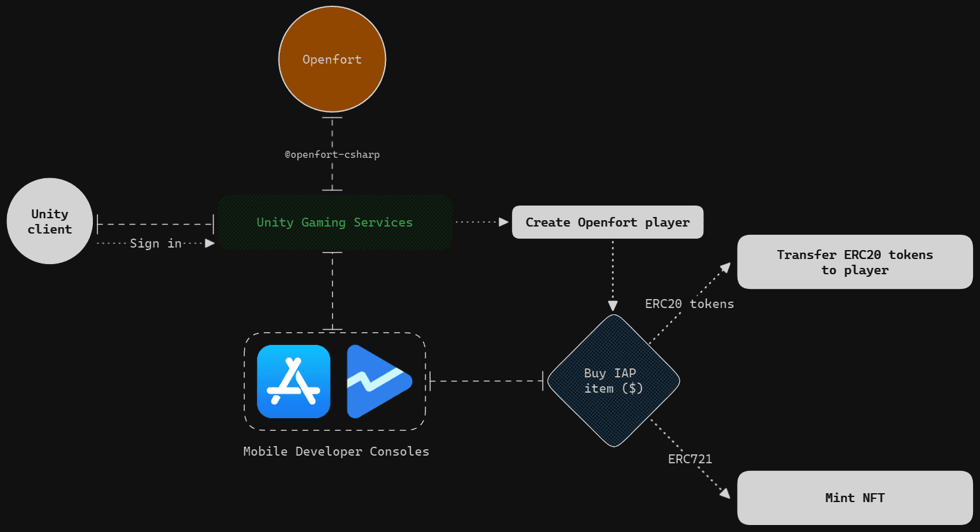Toggle the dashed Sign in connector arrow

(x=156, y=243)
